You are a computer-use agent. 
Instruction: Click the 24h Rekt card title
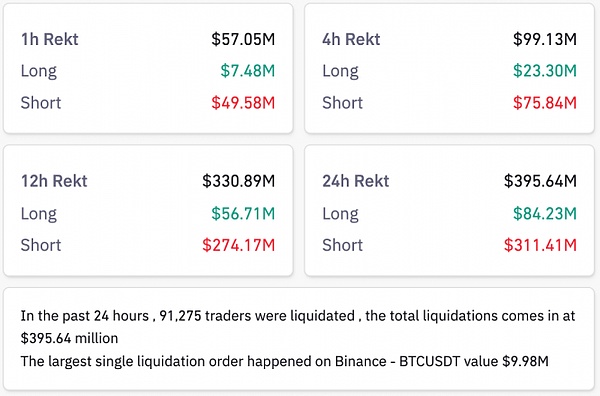(x=355, y=181)
